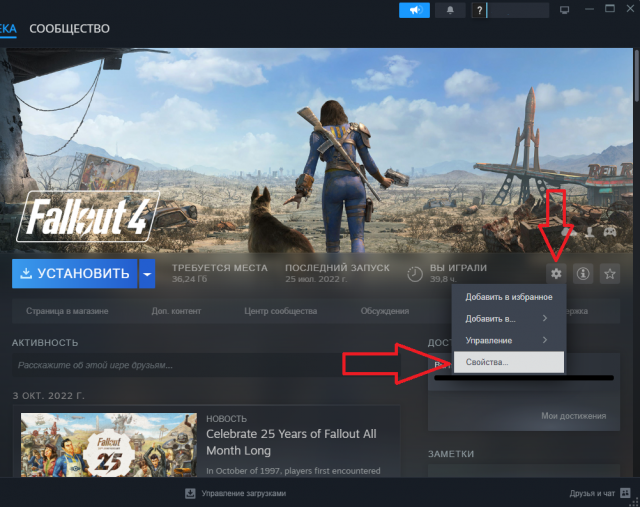Click the question mark help icon
This screenshot has height=507, width=640.
[480, 10]
